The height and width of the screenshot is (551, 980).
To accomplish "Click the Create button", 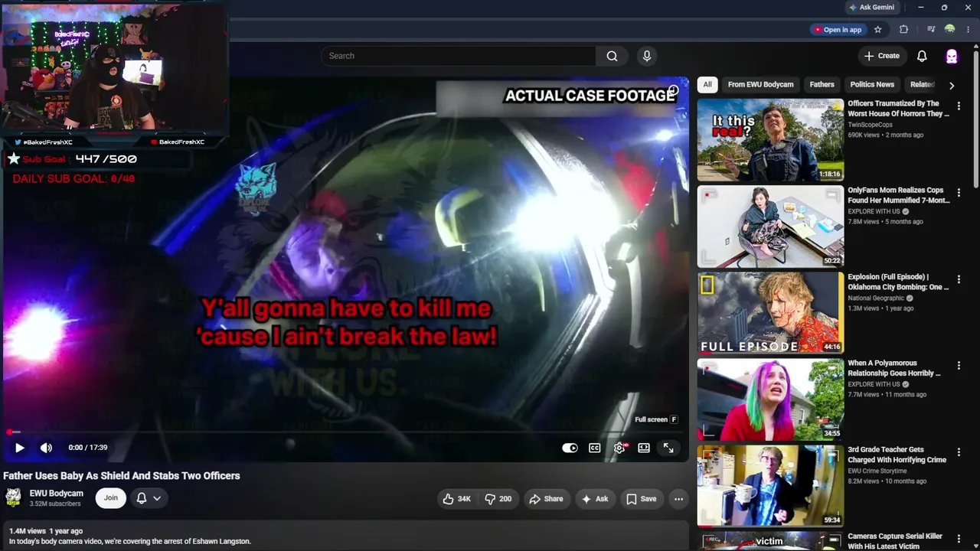I will click(x=881, y=56).
